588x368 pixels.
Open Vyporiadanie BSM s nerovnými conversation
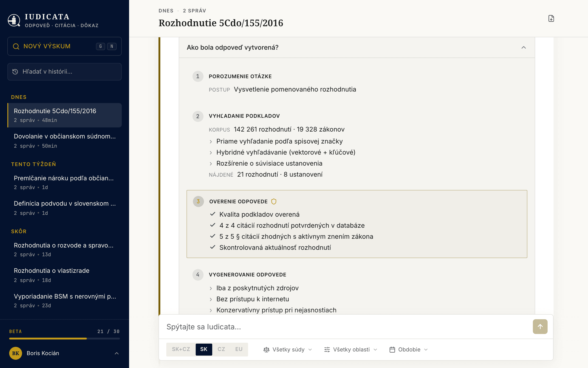point(65,301)
